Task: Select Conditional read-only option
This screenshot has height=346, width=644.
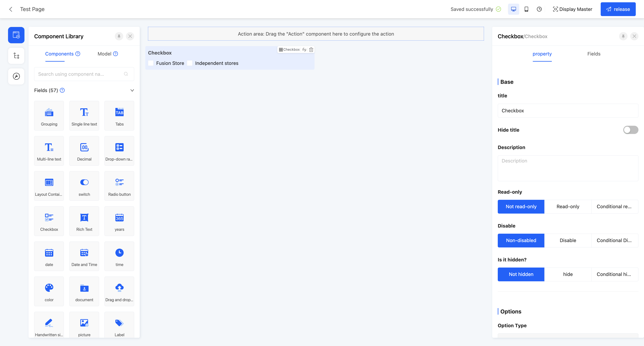Action: click(614, 206)
